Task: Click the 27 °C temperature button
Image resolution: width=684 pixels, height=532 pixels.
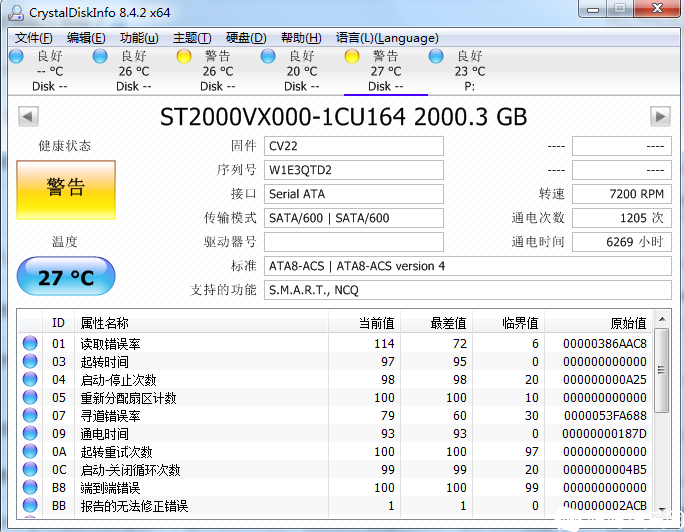Action: click(66, 276)
